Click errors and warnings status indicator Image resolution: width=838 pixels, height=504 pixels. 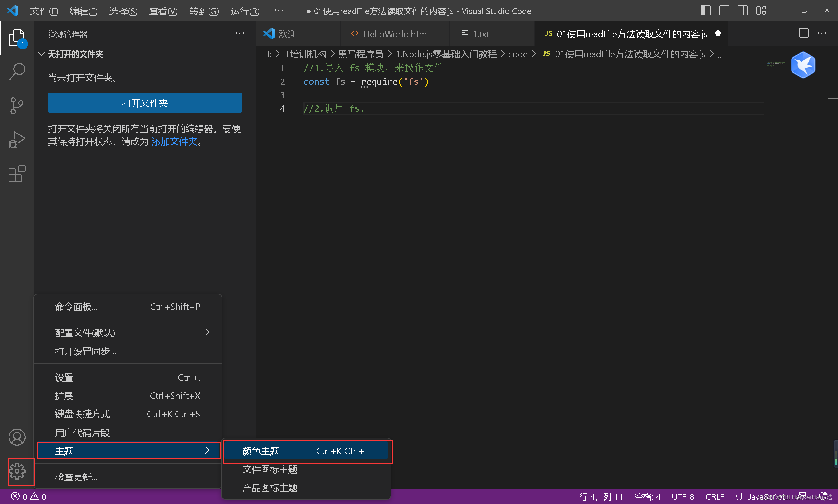(x=28, y=496)
